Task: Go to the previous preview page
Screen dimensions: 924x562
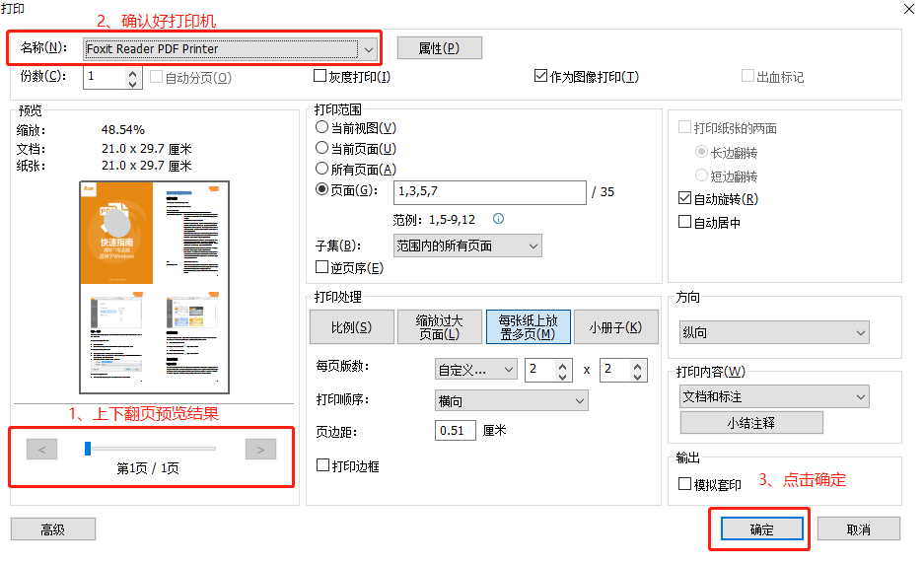Action: (x=41, y=450)
